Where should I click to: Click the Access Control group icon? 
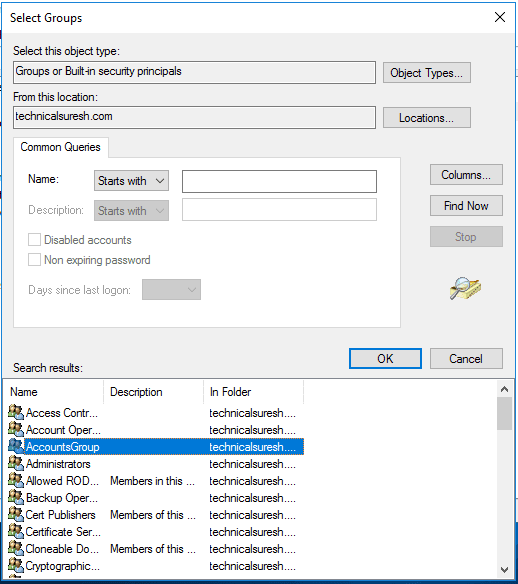16,412
